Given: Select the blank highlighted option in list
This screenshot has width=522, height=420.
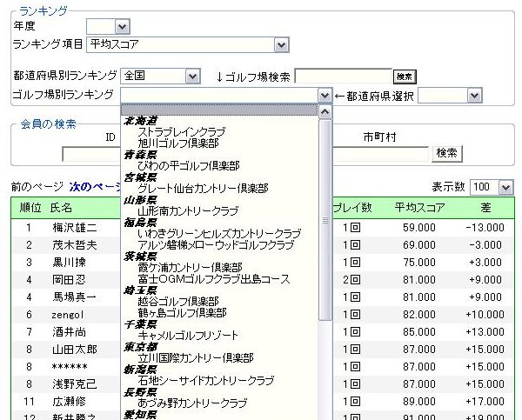Looking at the screenshot, I should (x=219, y=110).
